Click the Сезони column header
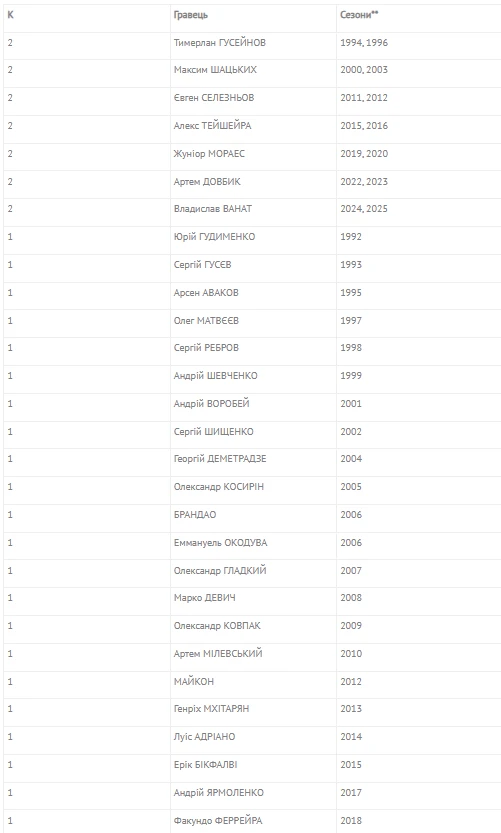 click(359, 14)
